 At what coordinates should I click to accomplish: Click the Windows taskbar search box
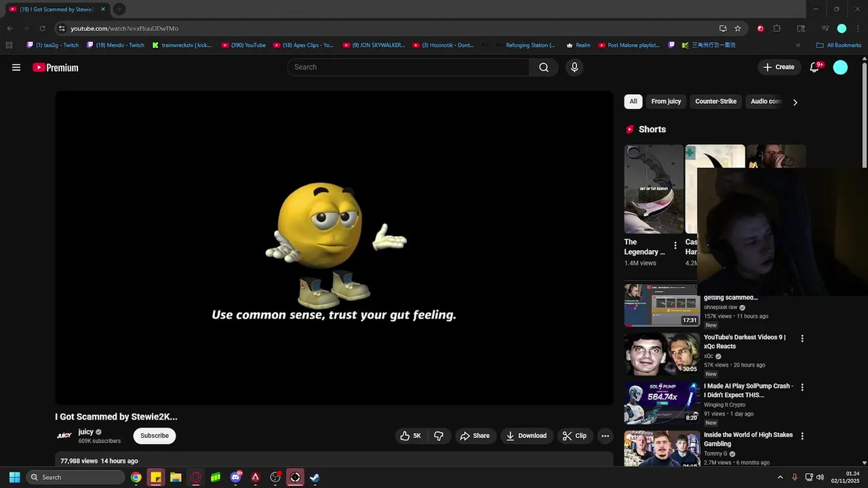[76, 477]
